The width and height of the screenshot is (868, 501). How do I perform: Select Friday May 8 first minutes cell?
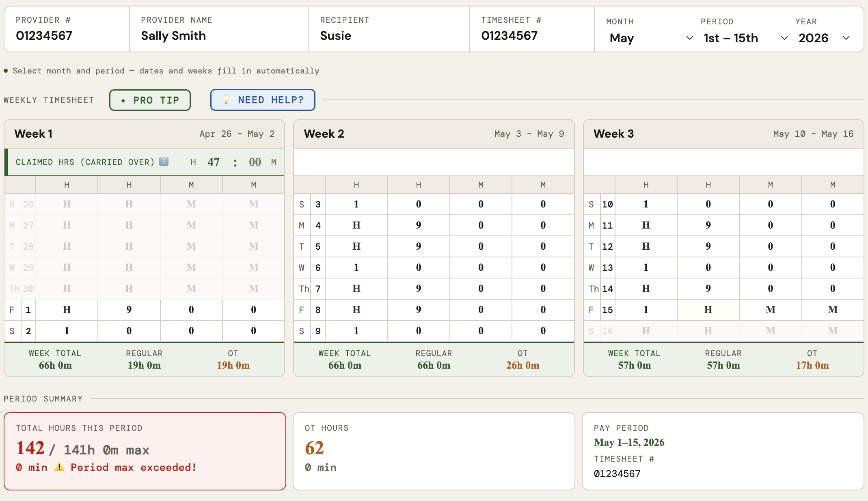point(481,310)
